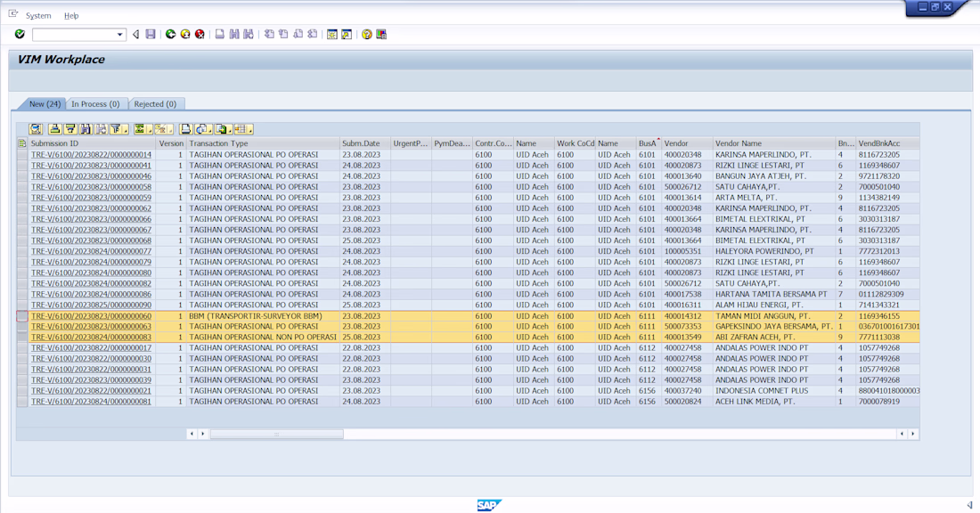The image size is (980, 513).
Task: Click the Choose Layout grid icon
Action: pyautogui.click(x=241, y=129)
